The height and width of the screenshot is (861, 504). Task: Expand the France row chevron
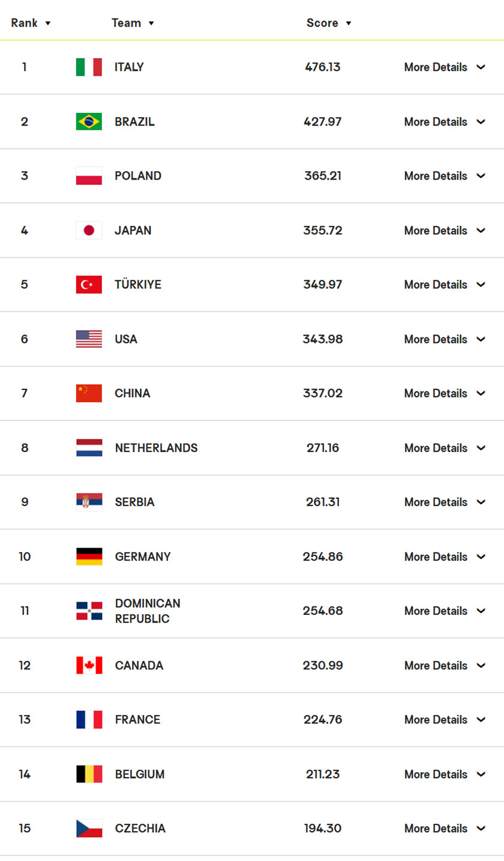481,719
